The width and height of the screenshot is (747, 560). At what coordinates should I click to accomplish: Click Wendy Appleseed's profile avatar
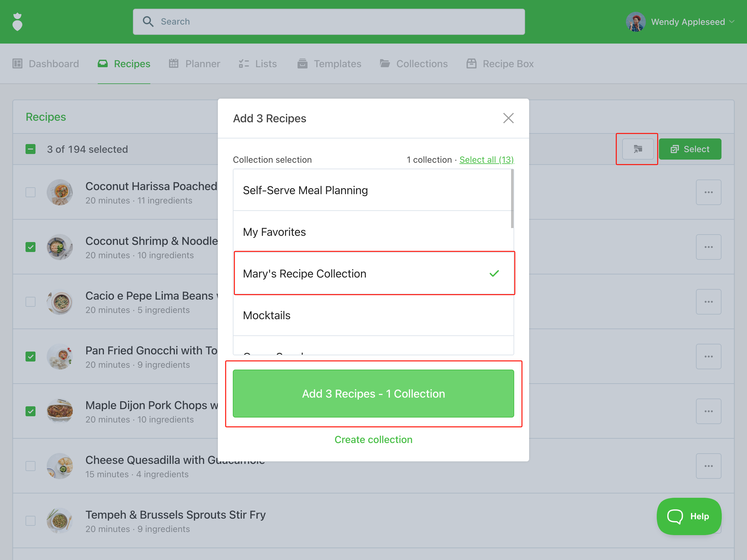[635, 22]
